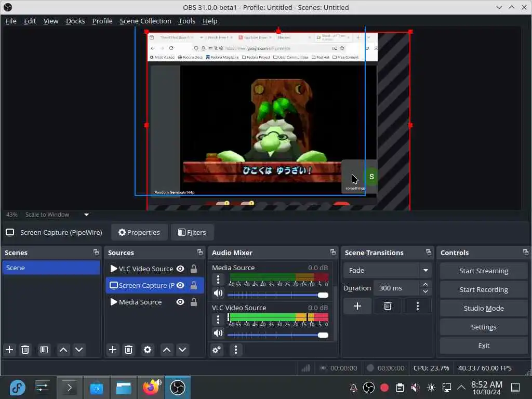This screenshot has width=532, height=399.
Task: Open the Help menu
Action: 210,21
